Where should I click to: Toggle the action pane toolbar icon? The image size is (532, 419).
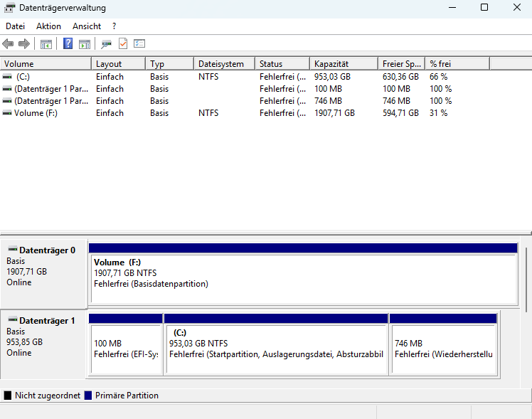tap(85, 44)
